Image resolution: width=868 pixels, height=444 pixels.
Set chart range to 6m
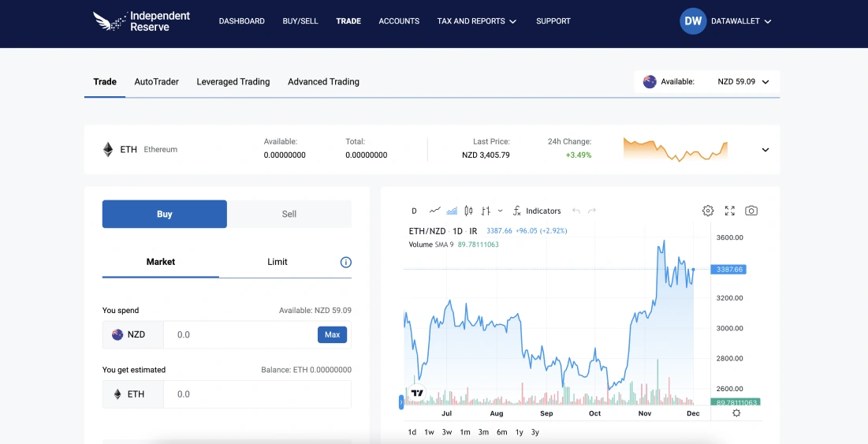pos(501,432)
